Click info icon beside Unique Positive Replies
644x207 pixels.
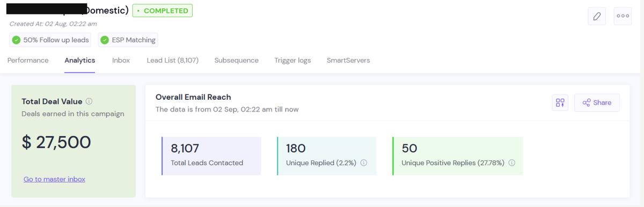click(x=511, y=163)
